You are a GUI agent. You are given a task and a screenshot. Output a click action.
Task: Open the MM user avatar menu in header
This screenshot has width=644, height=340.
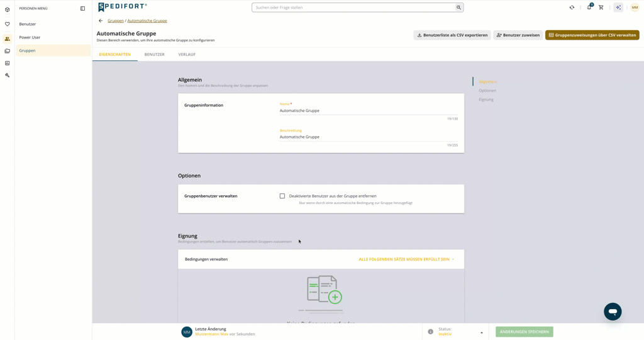pyautogui.click(x=635, y=8)
